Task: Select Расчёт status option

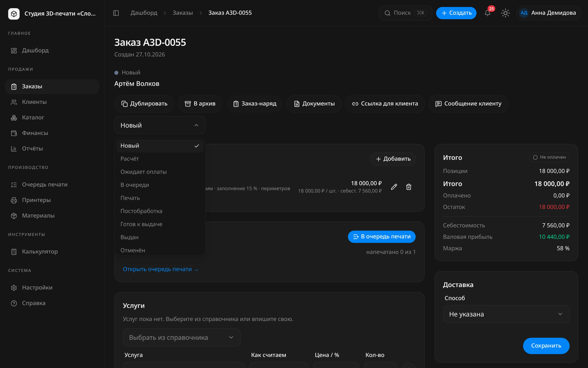Action: (160, 159)
